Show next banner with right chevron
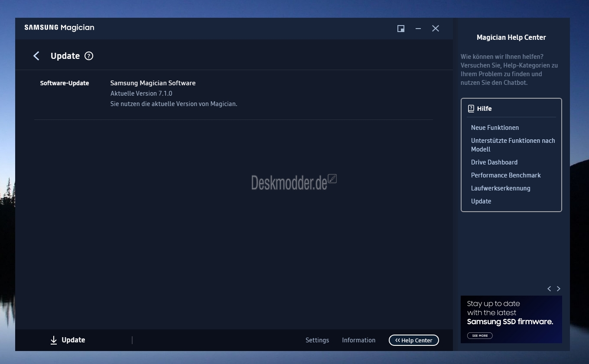Viewport: 589px width, 364px height. 559,289
